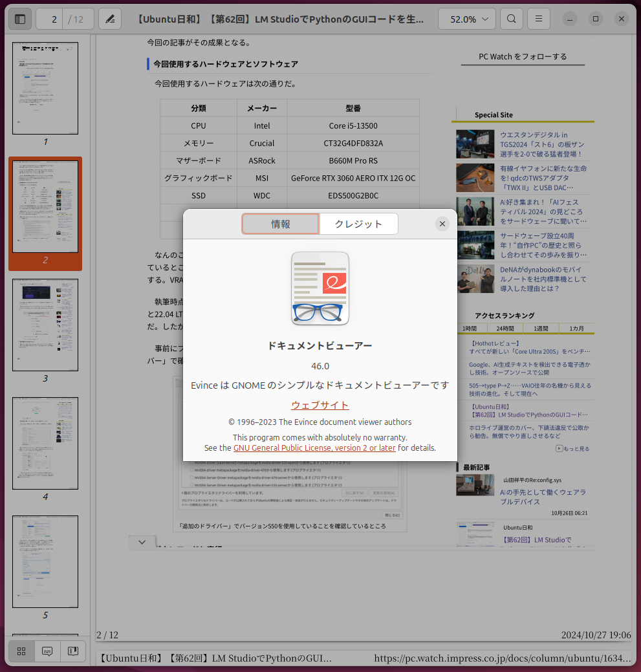This screenshot has height=672, width=641.
Task: Click the Evince document viewer logo
Action: pos(320,288)
